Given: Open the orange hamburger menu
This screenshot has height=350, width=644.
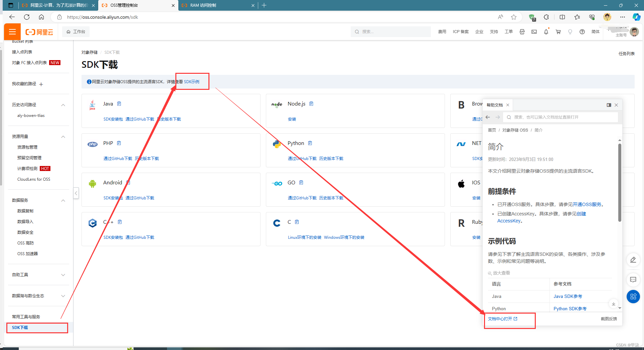Looking at the screenshot, I should coord(12,32).
